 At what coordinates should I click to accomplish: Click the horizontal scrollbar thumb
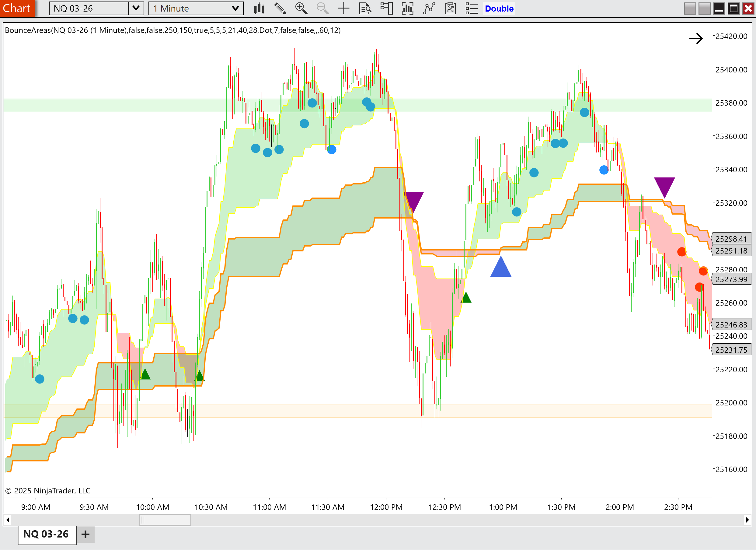pos(165,520)
